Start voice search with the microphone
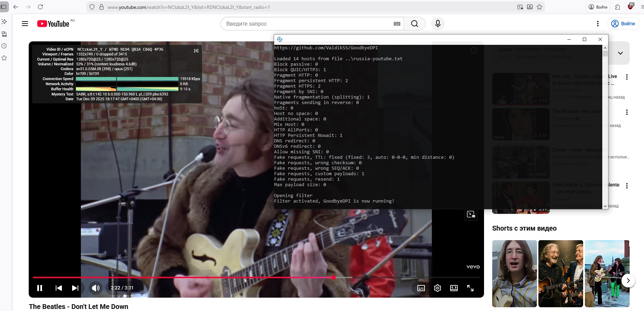 [x=438, y=24]
